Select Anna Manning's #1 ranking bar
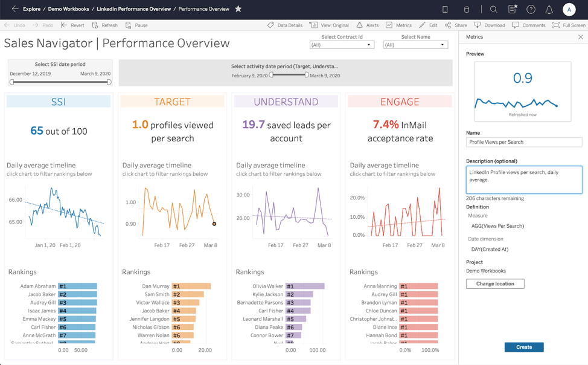Screen dimensions: 588x365 point(418,286)
